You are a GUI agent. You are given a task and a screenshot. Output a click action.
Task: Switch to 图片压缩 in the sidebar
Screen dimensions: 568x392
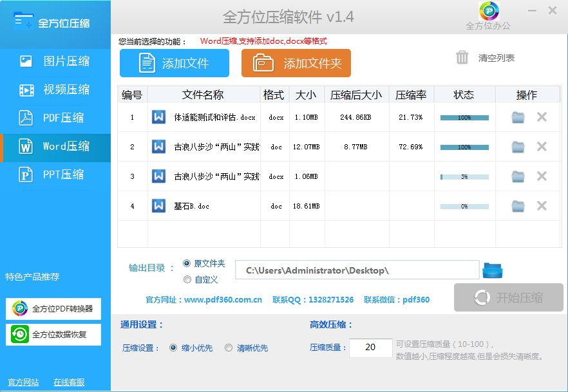(x=55, y=61)
